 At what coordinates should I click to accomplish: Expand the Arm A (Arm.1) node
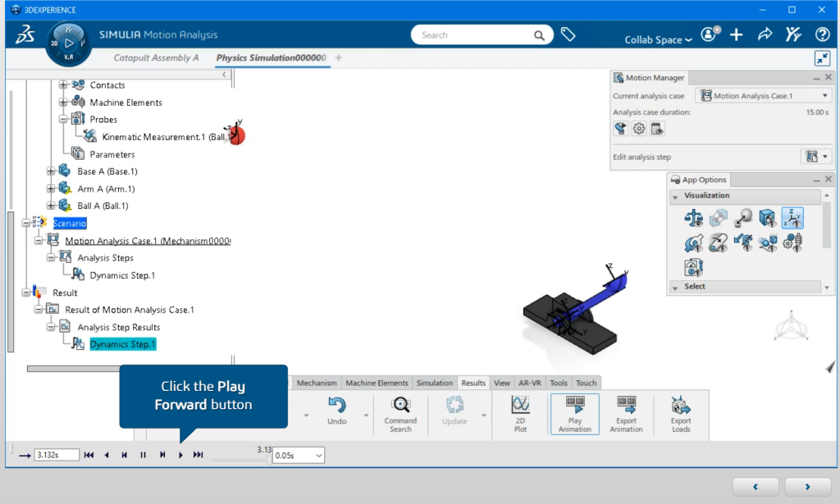click(50, 188)
